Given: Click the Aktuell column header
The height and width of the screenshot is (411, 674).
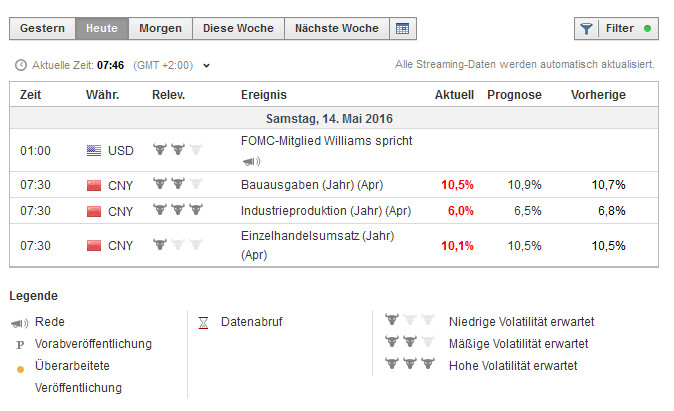Looking at the screenshot, I should [454, 95].
